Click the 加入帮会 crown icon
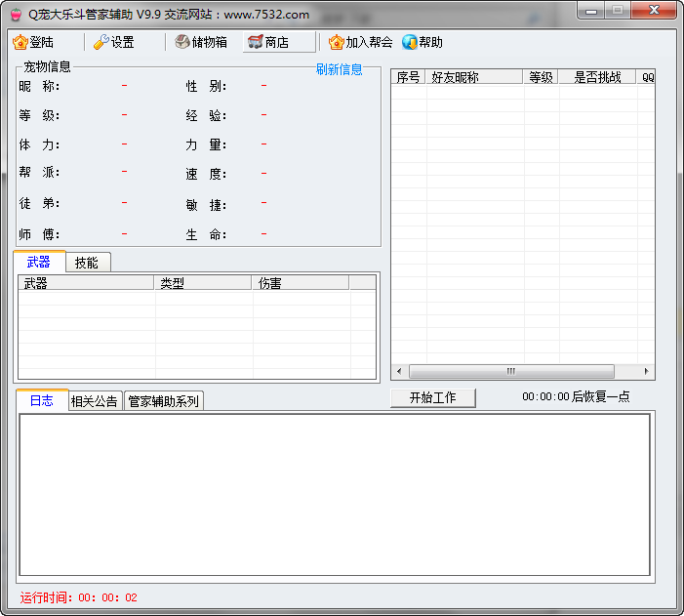The height and width of the screenshot is (616, 684). pos(337,42)
